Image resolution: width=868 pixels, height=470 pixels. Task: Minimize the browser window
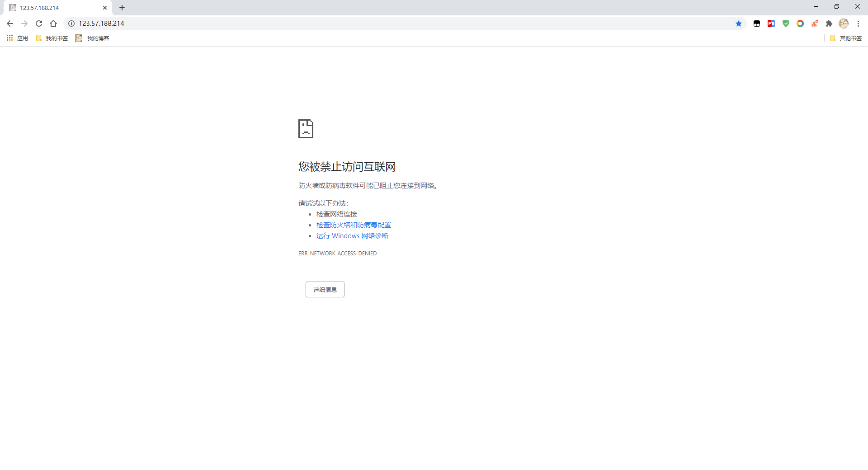(816, 7)
